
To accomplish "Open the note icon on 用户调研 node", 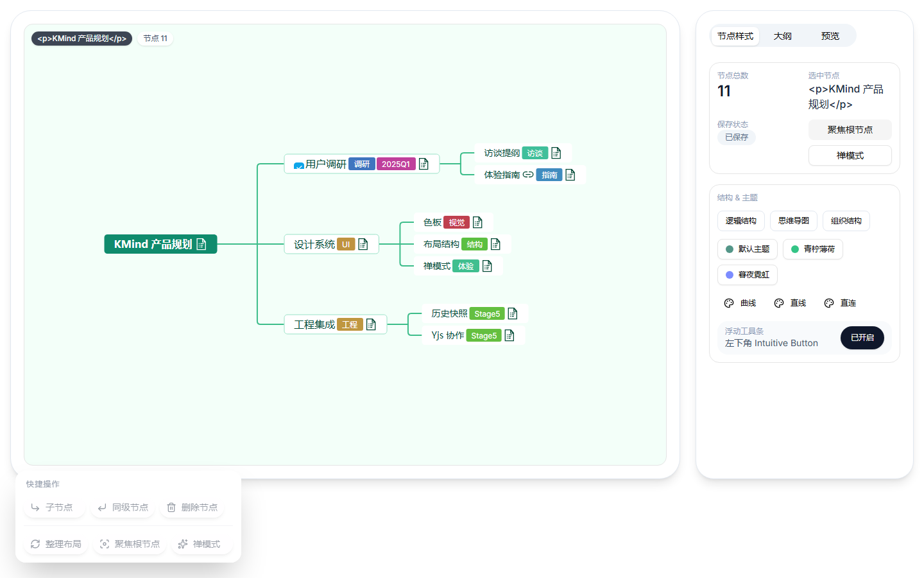I will tap(424, 164).
